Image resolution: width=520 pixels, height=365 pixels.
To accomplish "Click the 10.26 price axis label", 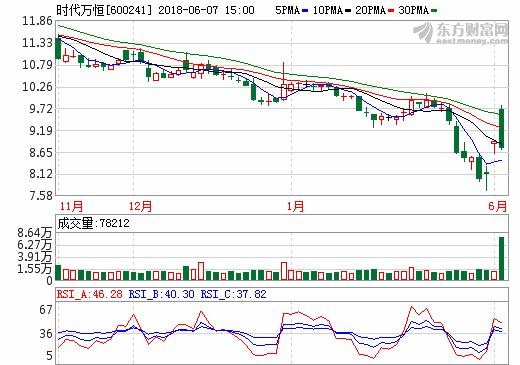I will click(37, 87).
